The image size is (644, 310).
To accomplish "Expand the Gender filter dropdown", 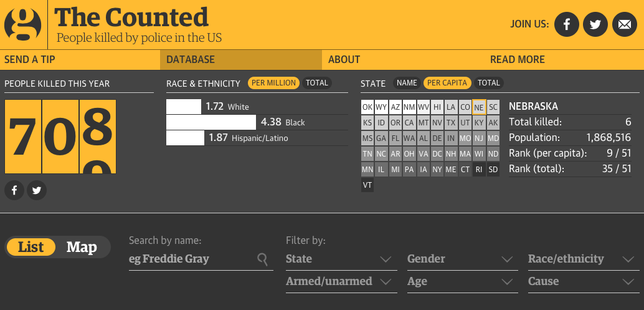I will [x=463, y=259].
